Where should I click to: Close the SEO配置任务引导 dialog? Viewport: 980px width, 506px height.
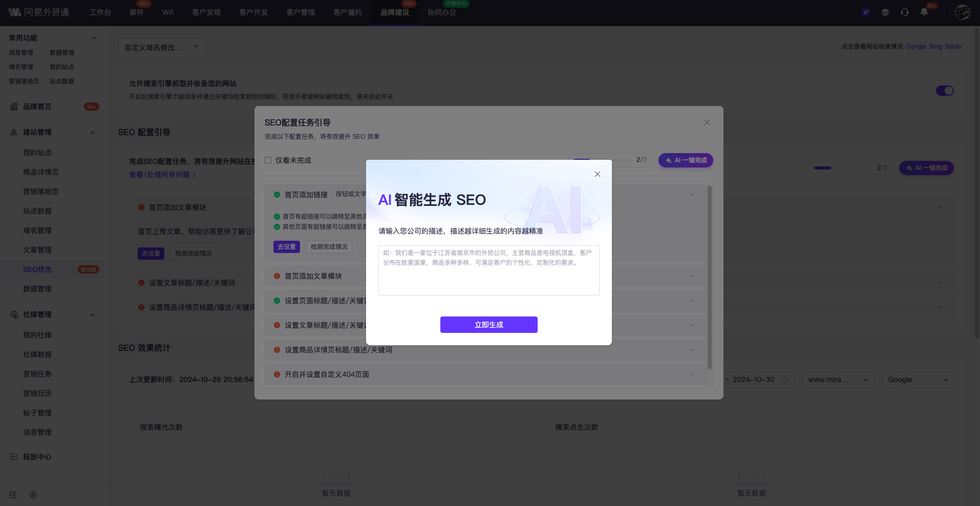[x=707, y=122]
